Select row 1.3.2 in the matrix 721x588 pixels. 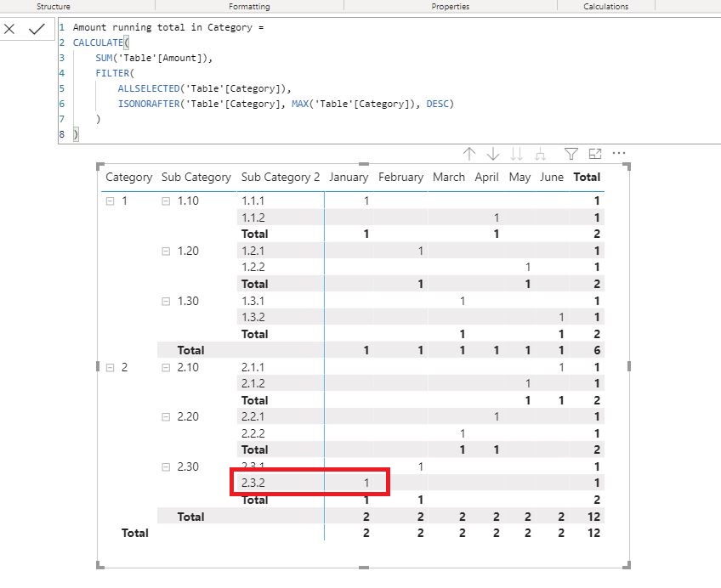tap(253, 317)
